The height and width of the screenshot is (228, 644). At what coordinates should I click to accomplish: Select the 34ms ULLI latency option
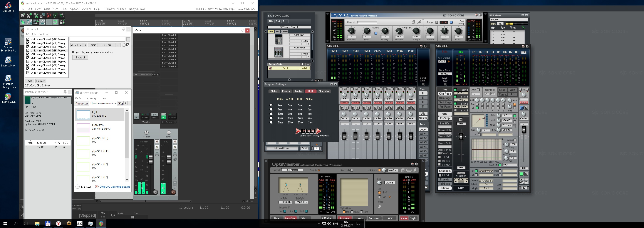[x=271, y=122]
